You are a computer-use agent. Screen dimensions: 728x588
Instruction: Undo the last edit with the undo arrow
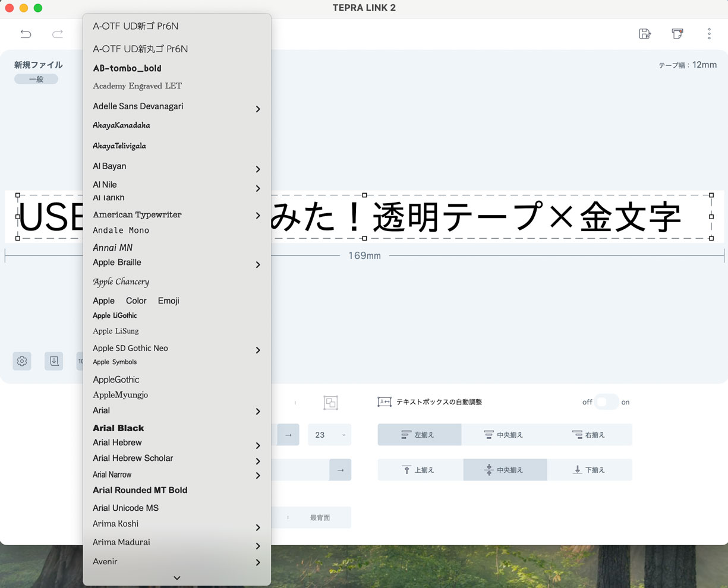(26, 34)
